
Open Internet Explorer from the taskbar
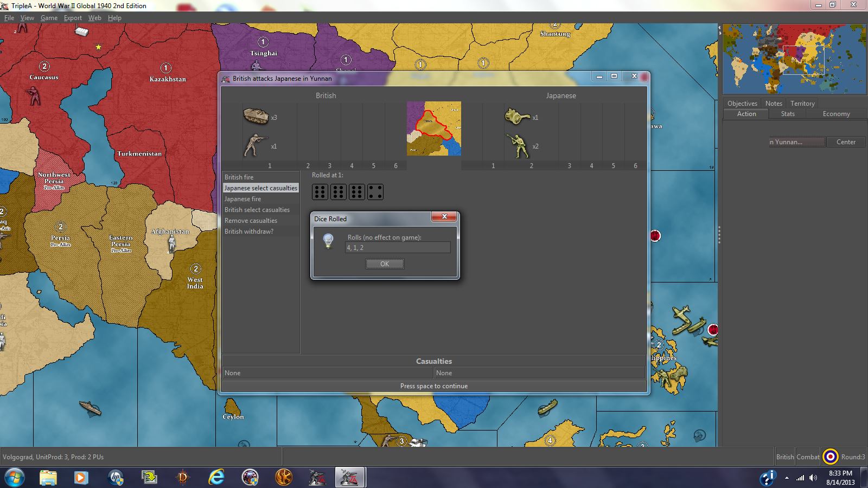tap(216, 477)
